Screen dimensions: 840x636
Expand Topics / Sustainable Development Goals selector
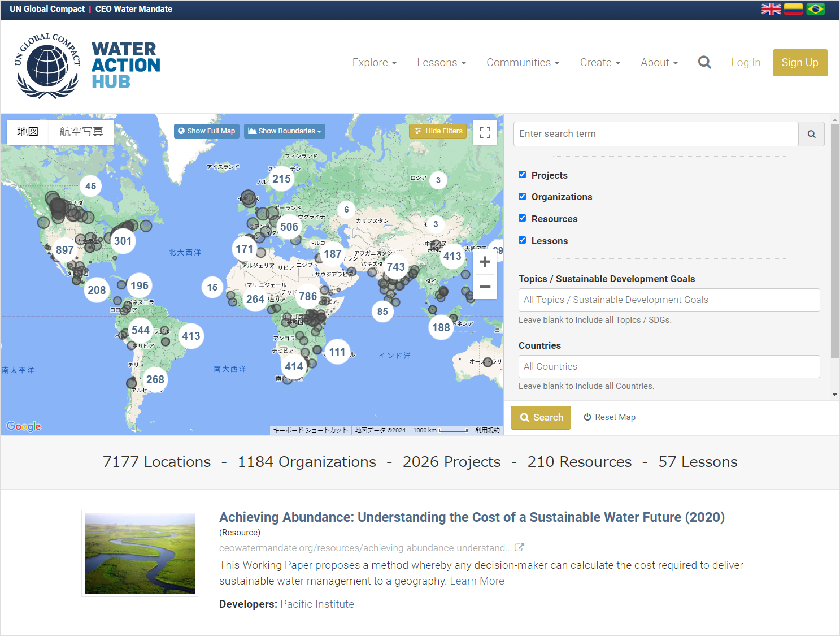click(669, 300)
